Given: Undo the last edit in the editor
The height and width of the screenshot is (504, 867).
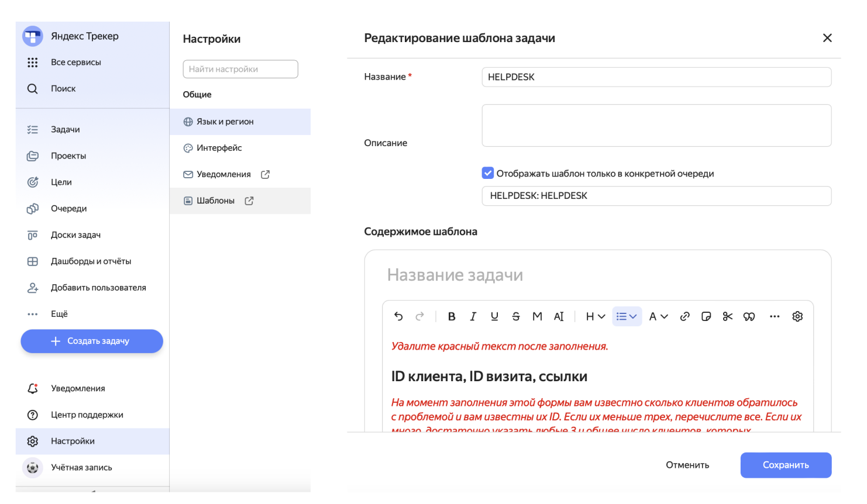Looking at the screenshot, I should (x=398, y=316).
